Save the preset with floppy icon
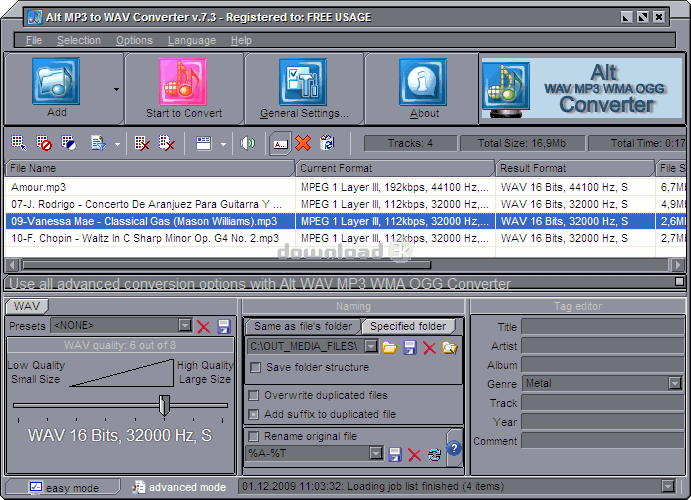This screenshot has height=500, width=691. click(224, 326)
